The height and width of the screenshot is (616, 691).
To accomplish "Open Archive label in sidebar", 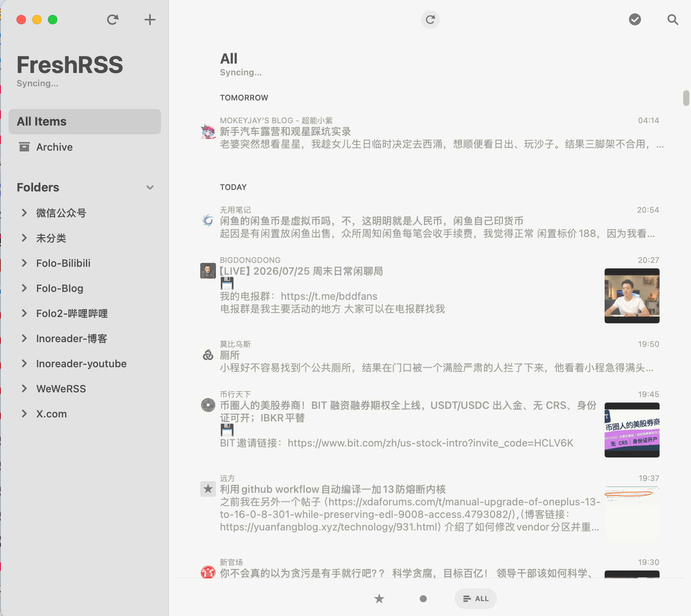I will click(x=55, y=147).
